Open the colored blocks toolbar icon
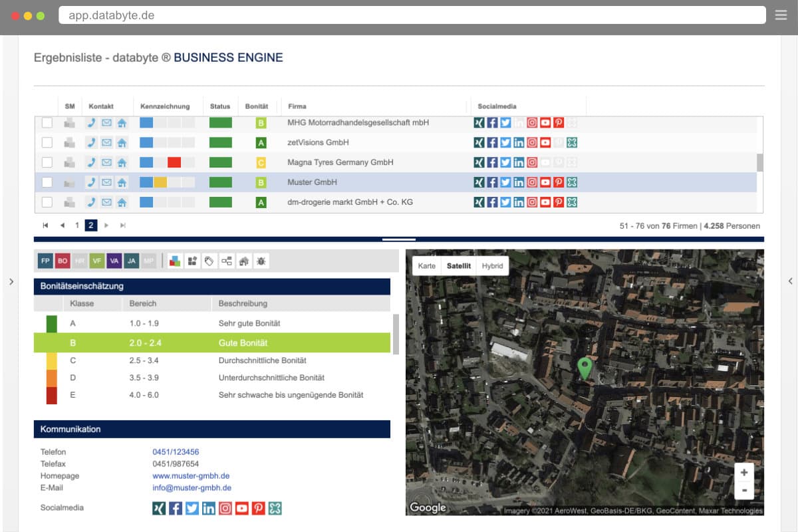Image resolution: width=798 pixels, height=532 pixels. (174, 261)
